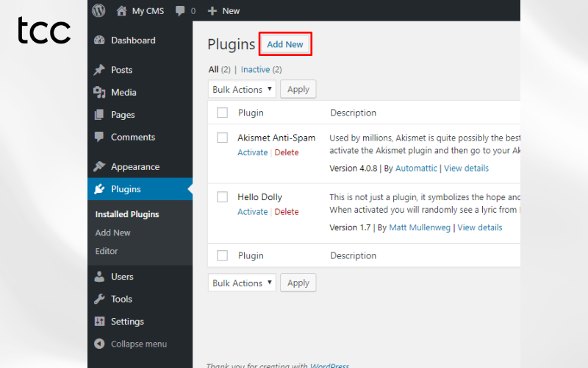588x368 pixels.
Task: Click the Akismet Anti-Spam plugin name
Action: [x=276, y=138]
